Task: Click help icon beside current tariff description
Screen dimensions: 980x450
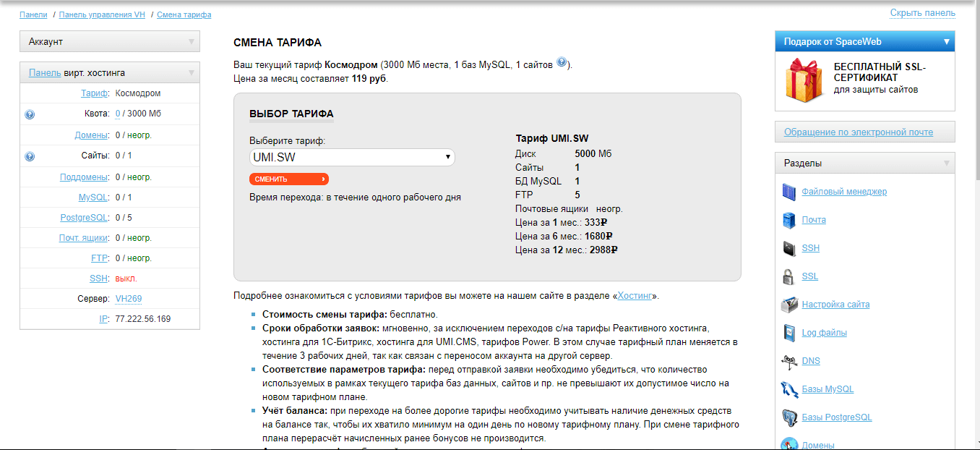Action: click(x=562, y=64)
